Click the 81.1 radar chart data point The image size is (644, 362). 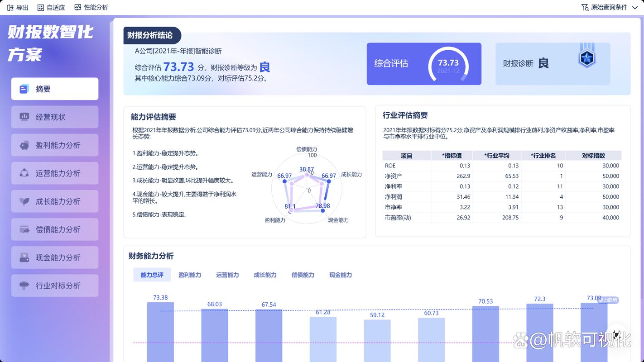coord(290,210)
